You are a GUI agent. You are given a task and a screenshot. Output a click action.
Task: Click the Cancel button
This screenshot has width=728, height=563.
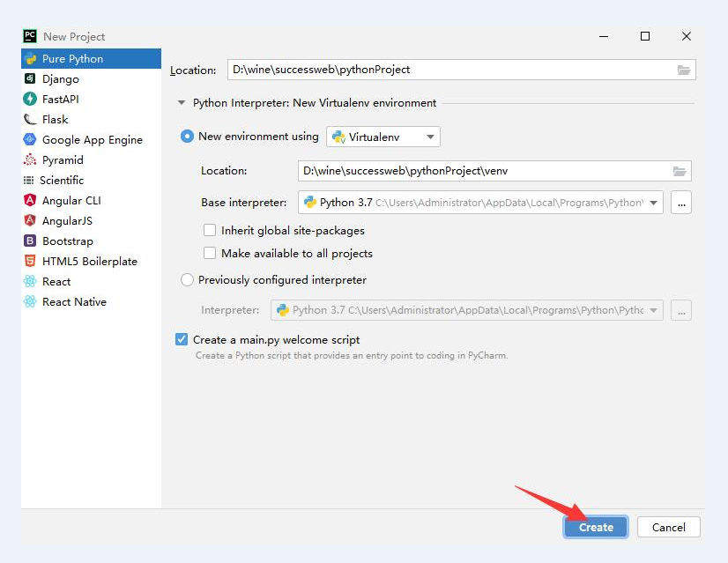669,527
